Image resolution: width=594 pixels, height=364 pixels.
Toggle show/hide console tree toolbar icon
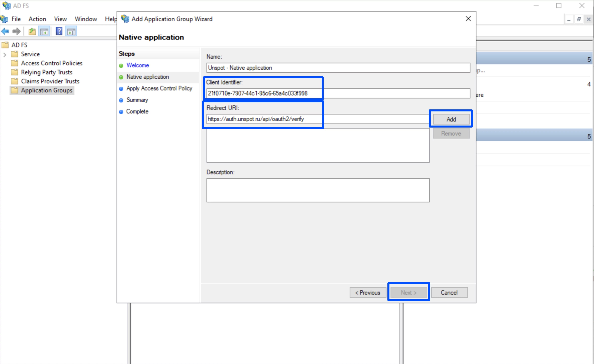[44, 31]
